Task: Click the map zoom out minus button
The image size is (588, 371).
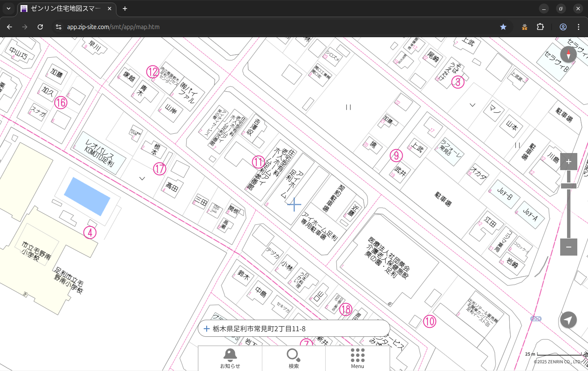Action: [568, 247]
